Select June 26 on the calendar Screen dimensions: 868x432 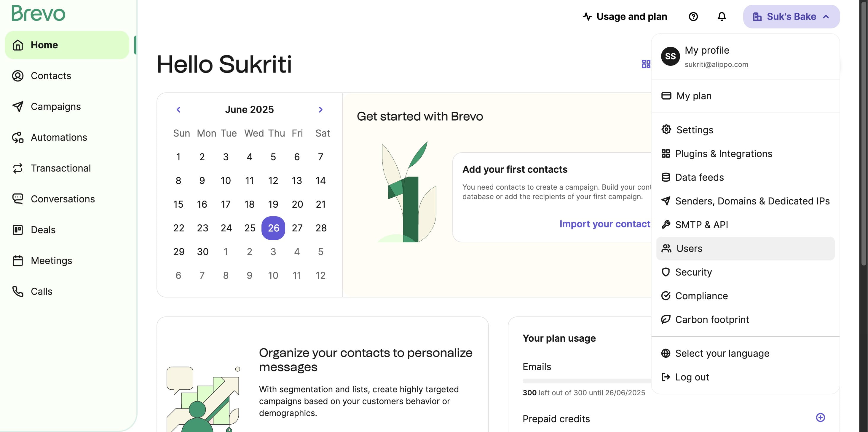pos(273,228)
